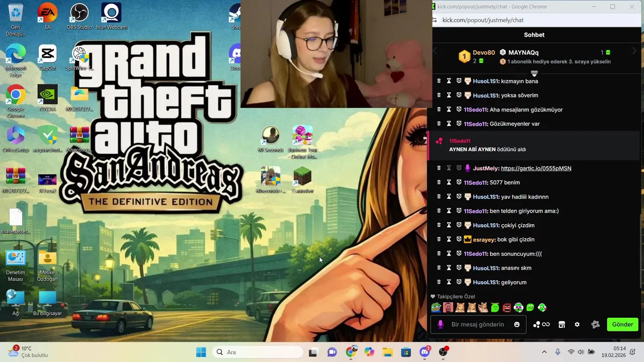
Task: Open the Kick shop storefront icon
Action: tap(561, 325)
